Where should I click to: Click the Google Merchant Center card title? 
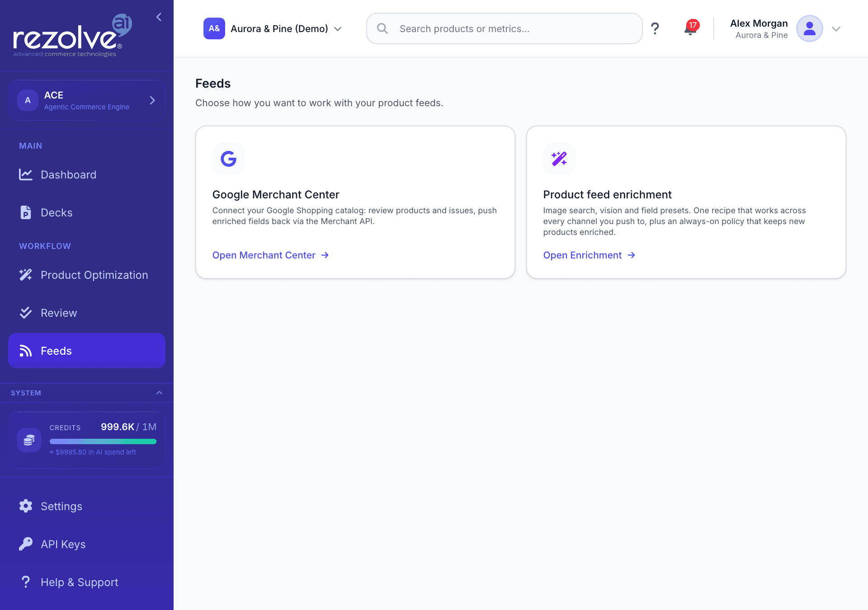[x=276, y=195]
